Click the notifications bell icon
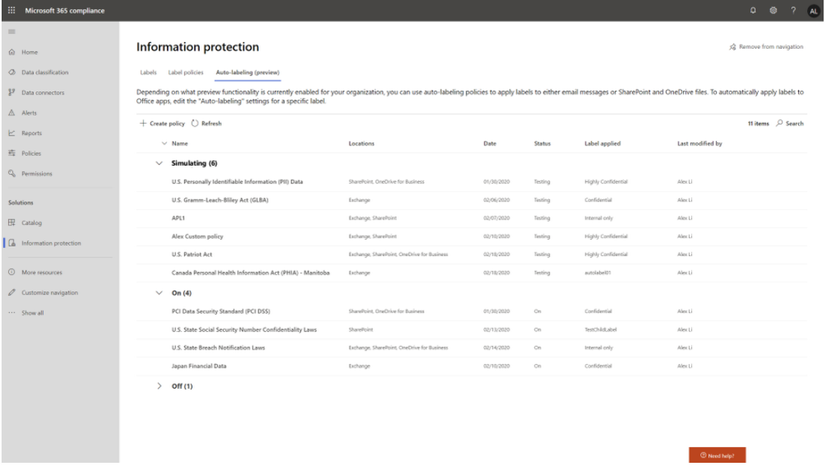This screenshot has height=465, width=825. click(x=753, y=10)
